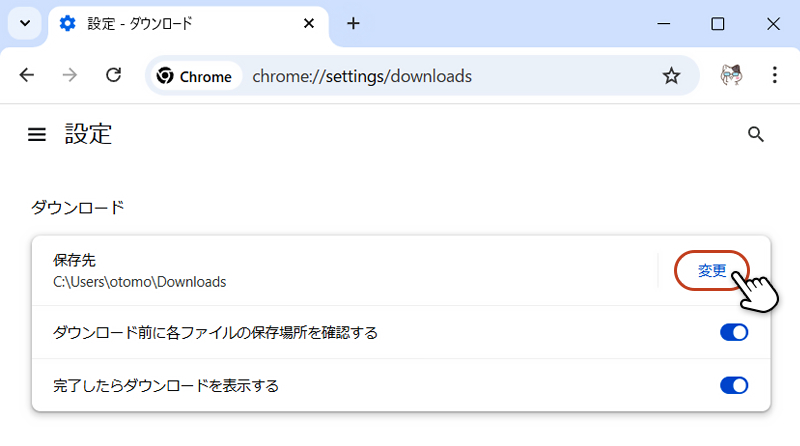Click the ダウンロード section heading
The image size is (800, 446).
pyautogui.click(x=78, y=208)
